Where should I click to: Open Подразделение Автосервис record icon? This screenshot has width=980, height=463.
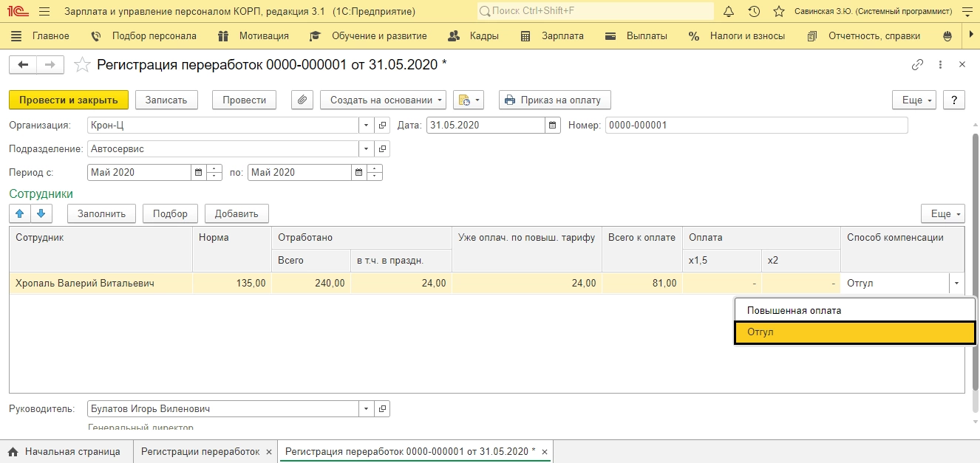382,149
